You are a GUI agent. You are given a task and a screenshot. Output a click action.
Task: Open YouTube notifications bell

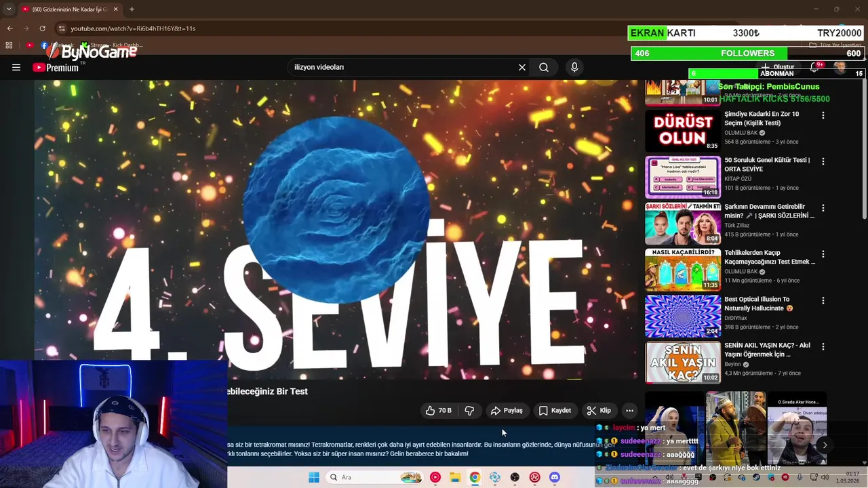click(x=815, y=67)
